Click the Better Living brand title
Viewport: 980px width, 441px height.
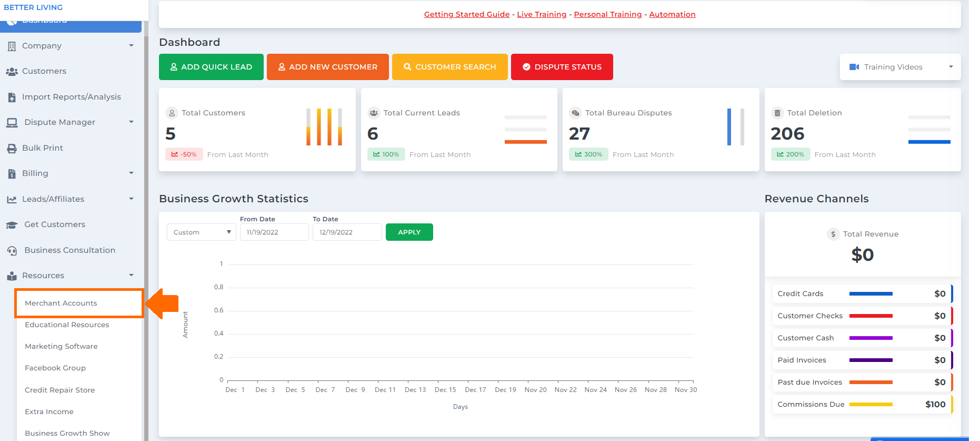[33, 7]
